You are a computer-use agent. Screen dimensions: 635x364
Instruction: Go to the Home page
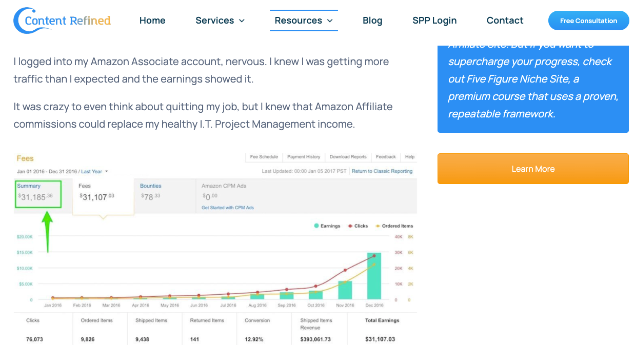(152, 21)
